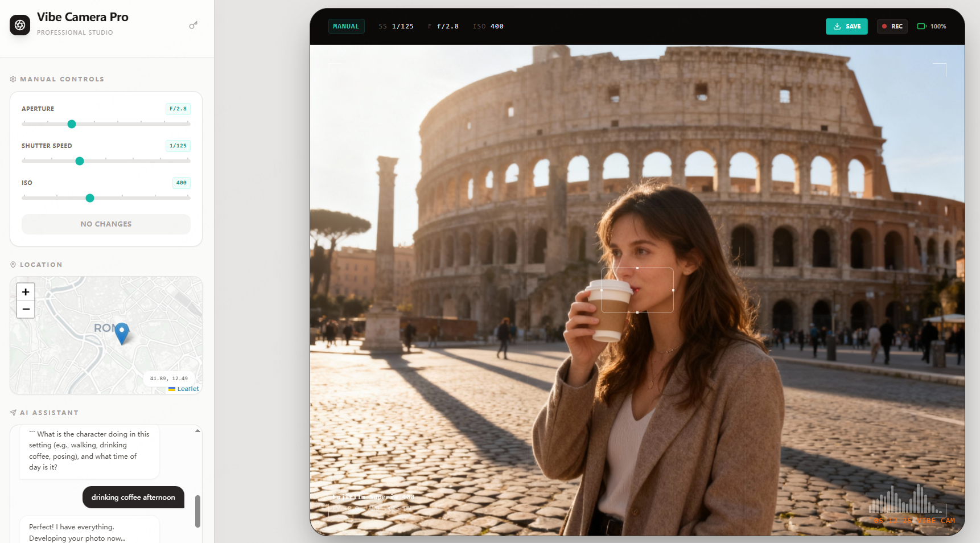Zoom out the map with minus button
Viewport: 980px width, 543px height.
coord(26,309)
